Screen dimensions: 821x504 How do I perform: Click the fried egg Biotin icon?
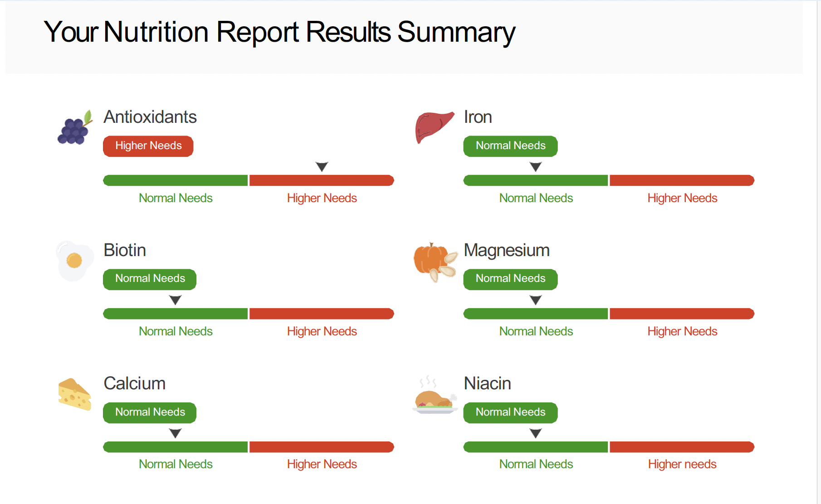pos(74,261)
